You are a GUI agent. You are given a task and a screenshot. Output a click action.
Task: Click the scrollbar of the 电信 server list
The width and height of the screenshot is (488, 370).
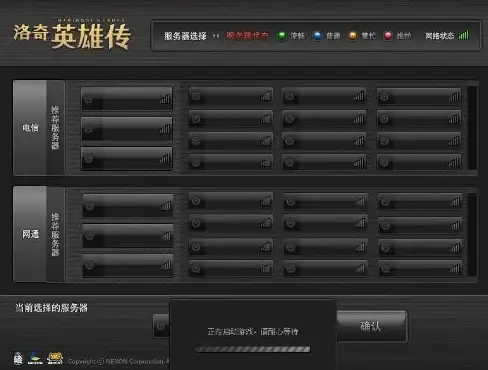click(472, 128)
